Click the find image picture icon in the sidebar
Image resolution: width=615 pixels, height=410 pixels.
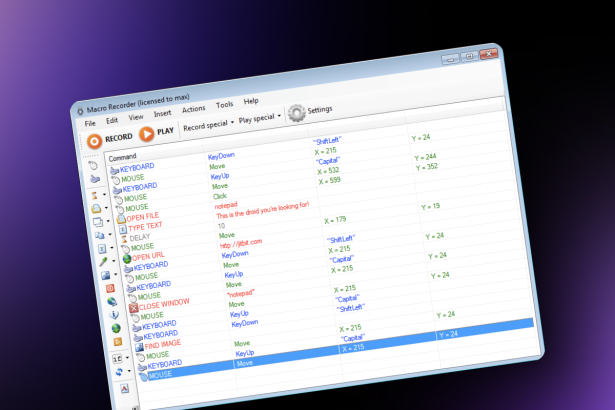click(106, 275)
